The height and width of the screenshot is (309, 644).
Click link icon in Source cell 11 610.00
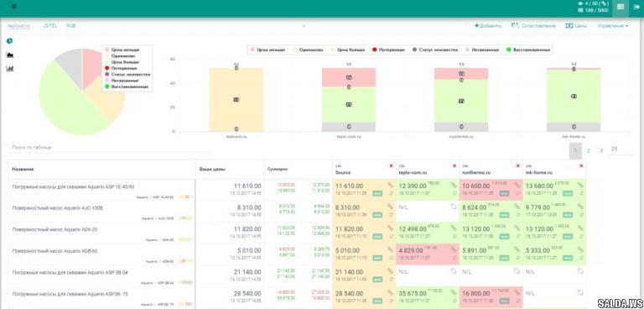390,186
